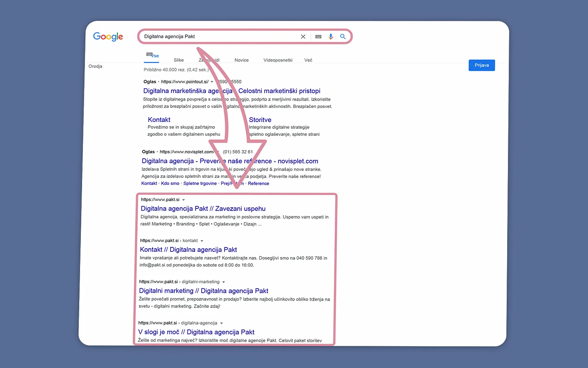Click the Google logo
Viewport: 588px width, 368px height.
108,37
